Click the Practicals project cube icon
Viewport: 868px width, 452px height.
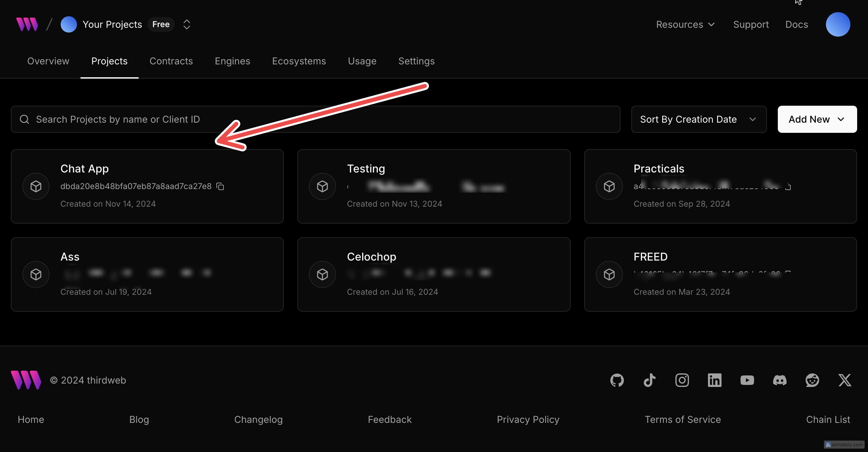(609, 186)
